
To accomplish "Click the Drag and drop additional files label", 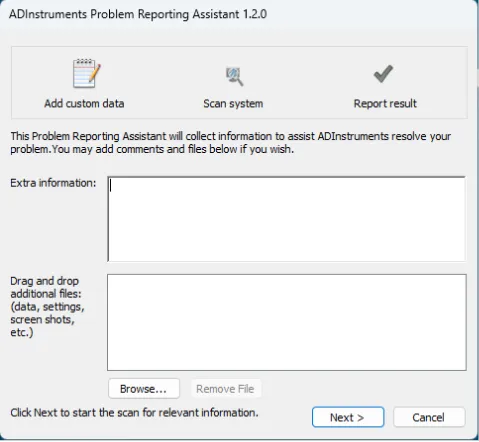I will [47, 307].
